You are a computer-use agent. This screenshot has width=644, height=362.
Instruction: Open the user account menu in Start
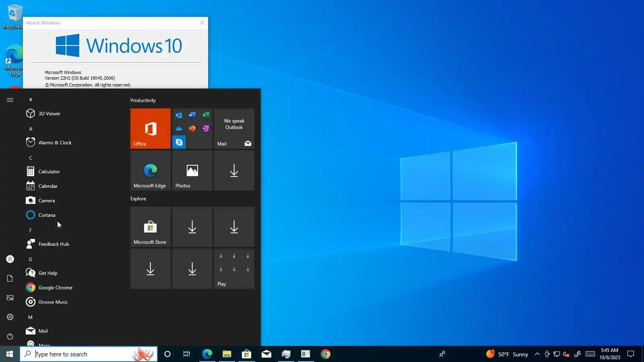point(10,259)
